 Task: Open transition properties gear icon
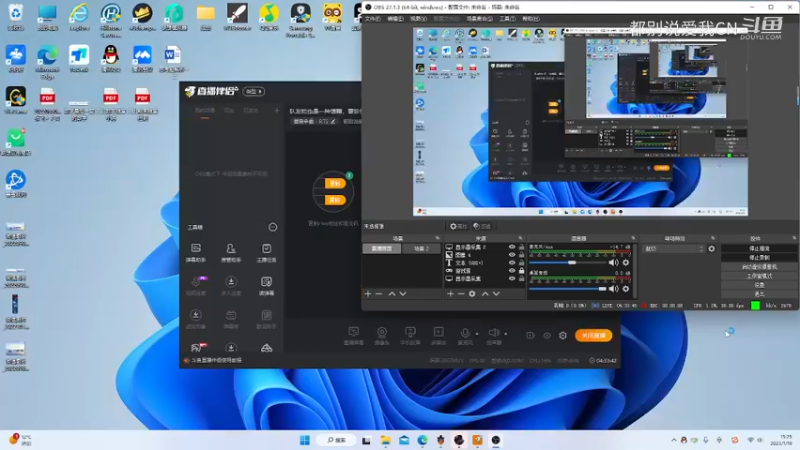pos(712,249)
